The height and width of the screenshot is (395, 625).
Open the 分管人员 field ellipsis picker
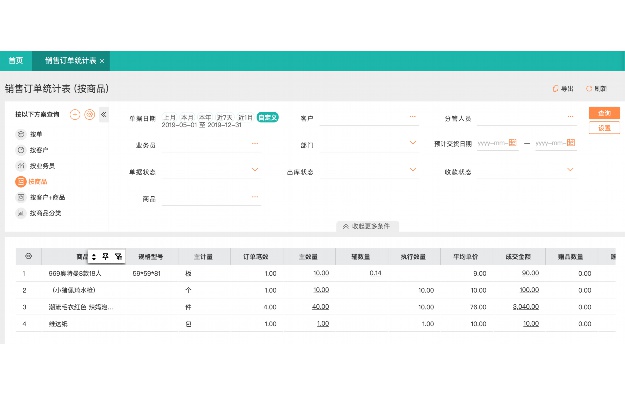570,117
